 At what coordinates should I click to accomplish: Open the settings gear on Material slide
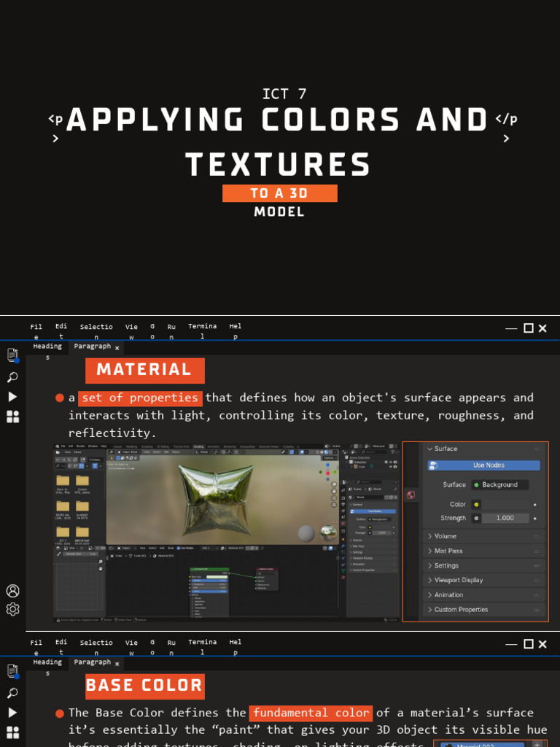(13, 609)
